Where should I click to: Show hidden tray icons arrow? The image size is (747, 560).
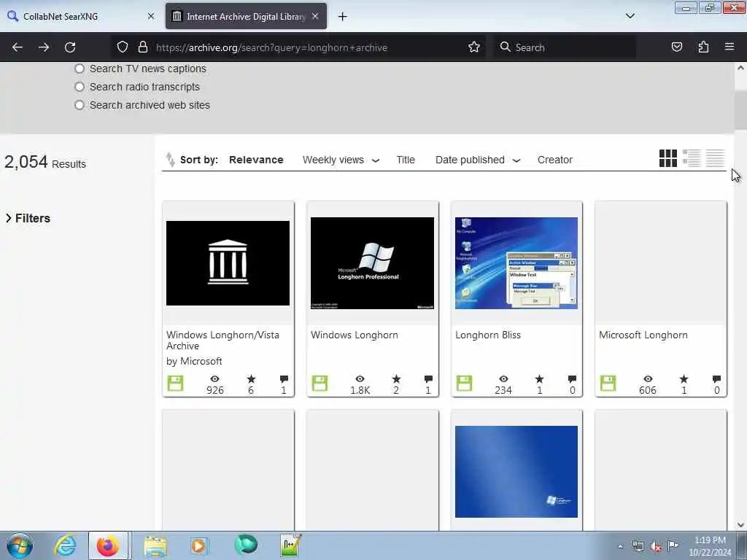[620, 546]
